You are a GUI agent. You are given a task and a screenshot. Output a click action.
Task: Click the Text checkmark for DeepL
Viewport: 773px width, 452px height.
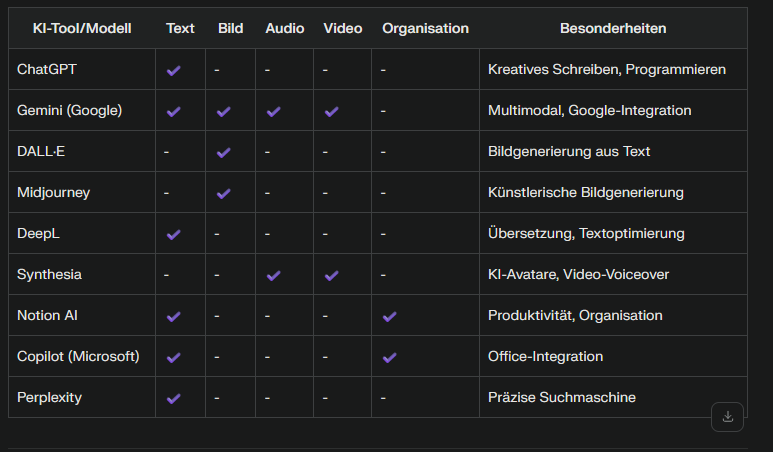point(174,234)
